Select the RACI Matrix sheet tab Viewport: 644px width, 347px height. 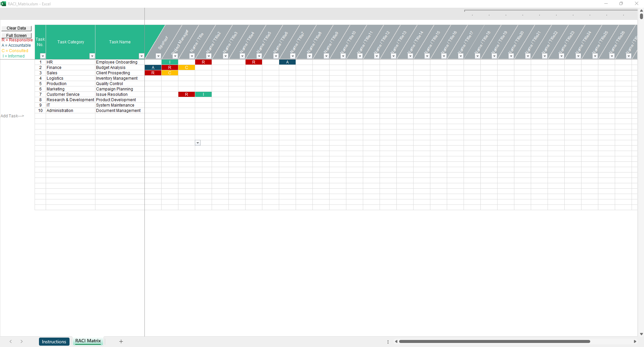coord(88,341)
